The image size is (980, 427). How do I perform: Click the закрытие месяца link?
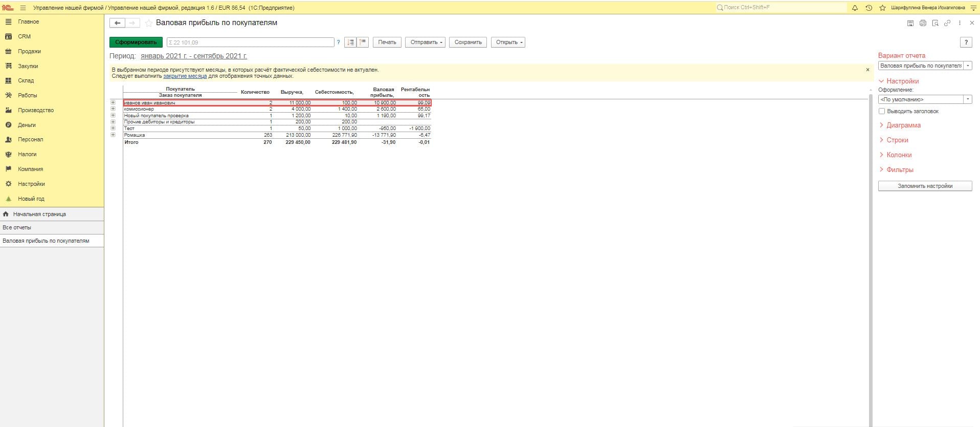click(185, 76)
